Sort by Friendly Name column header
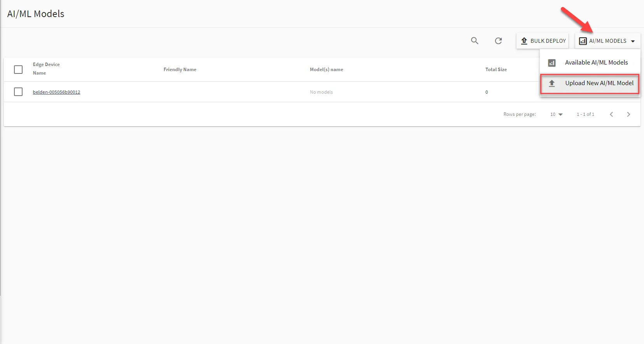The height and width of the screenshot is (344, 644). pyautogui.click(x=180, y=70)
